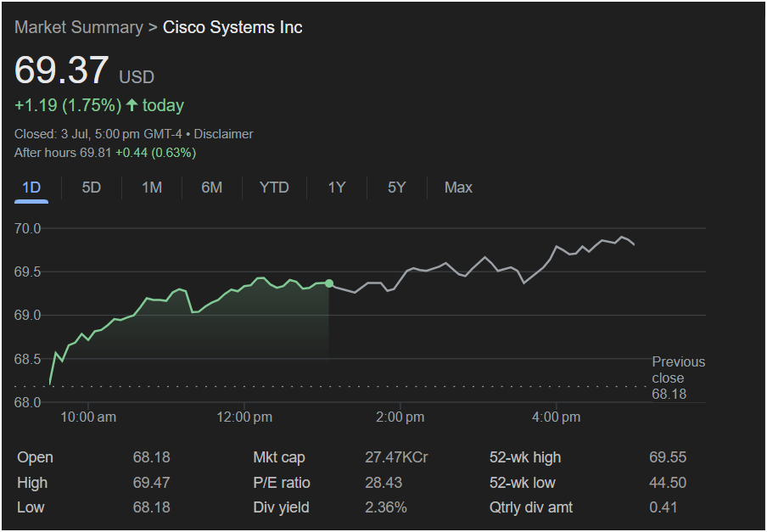Click the Closed: 3 Jul timestamp text
Screen dimensions: 767x532
pos(98,134)
